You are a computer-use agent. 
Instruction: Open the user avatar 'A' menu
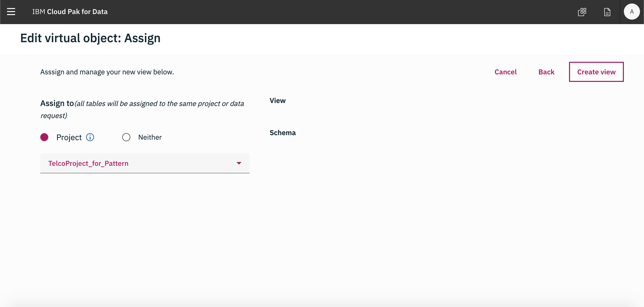pos(632,12)
